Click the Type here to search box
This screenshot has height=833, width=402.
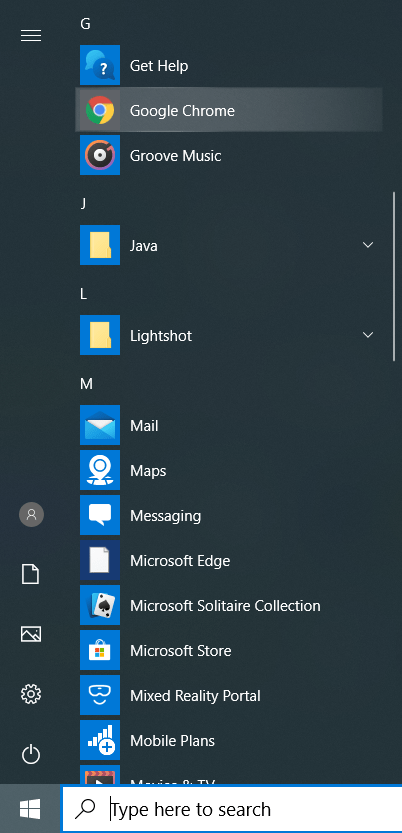click(232, 809)
